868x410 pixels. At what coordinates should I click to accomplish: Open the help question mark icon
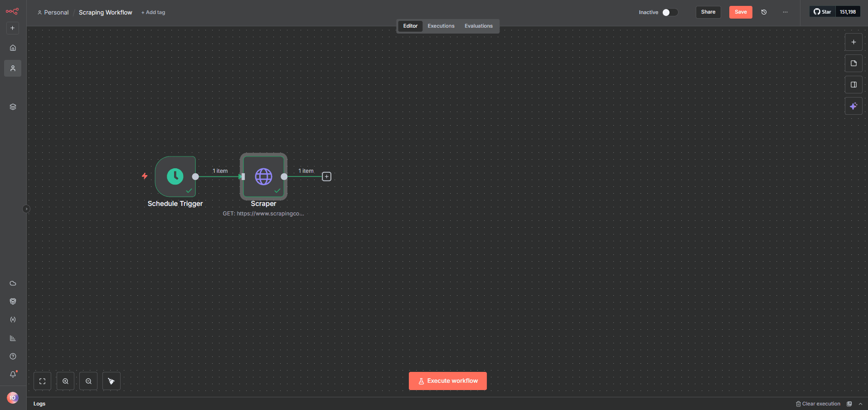[13, 356]
